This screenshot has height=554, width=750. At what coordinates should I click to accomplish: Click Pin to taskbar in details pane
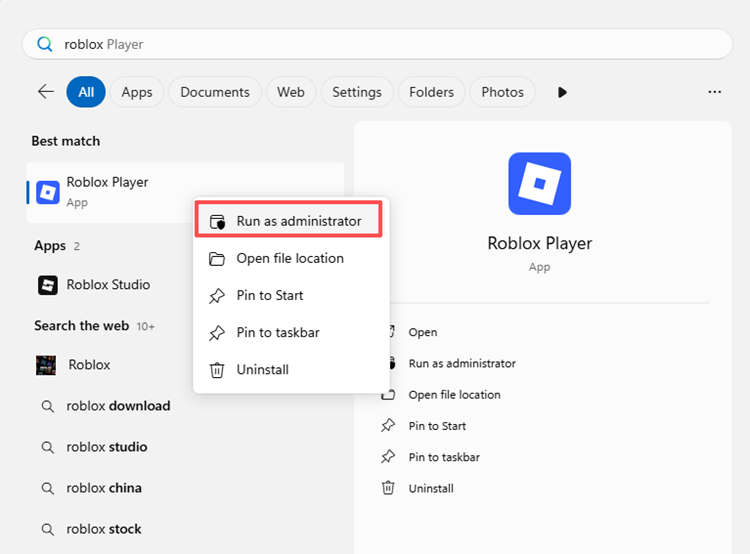pos(444,457)
